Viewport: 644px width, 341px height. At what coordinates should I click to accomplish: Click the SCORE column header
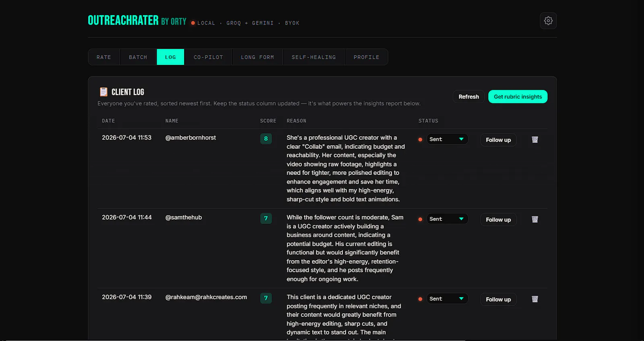268,121
